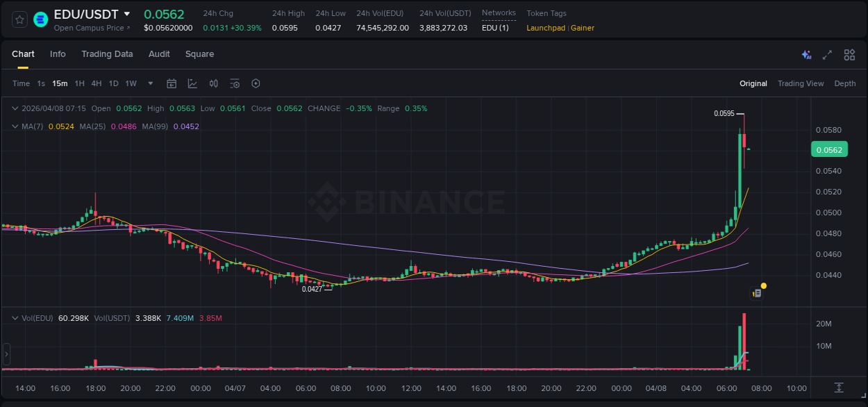Toggle the favorite star for EDU/USDT
Viewport: 868px width, 407px height.
point(19,19)
